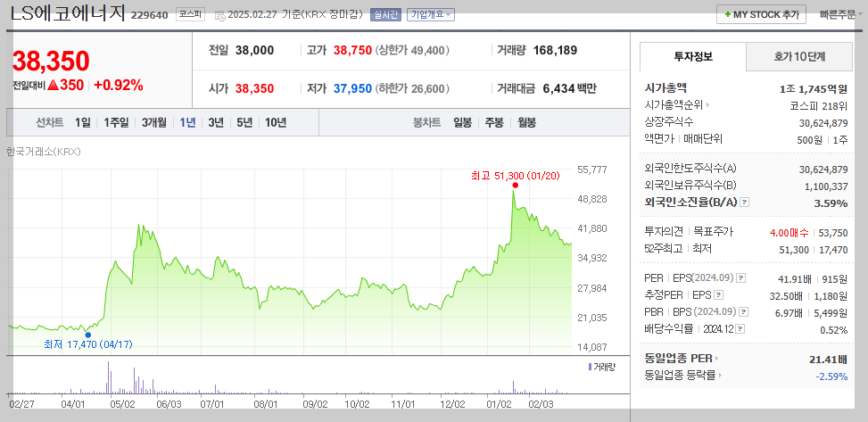868x422 pixels.
Task: Click the arrow next to 동일업종 PER
Action: pyautogui.click(x=717, y=359)
